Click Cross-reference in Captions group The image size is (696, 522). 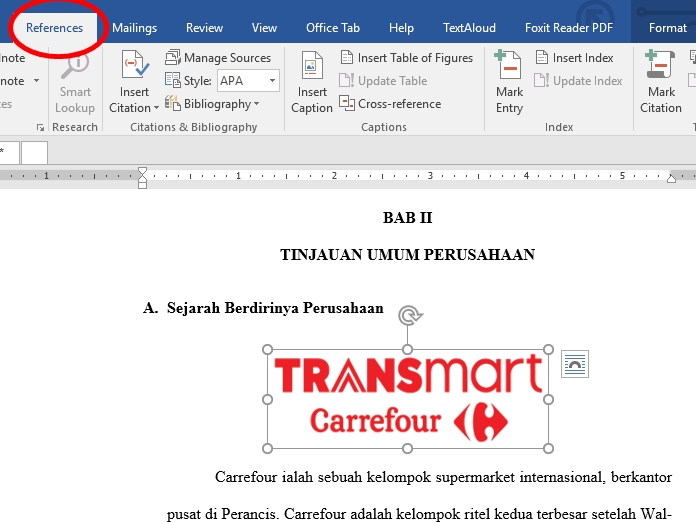pyautogui.click(x=390, y=104)
